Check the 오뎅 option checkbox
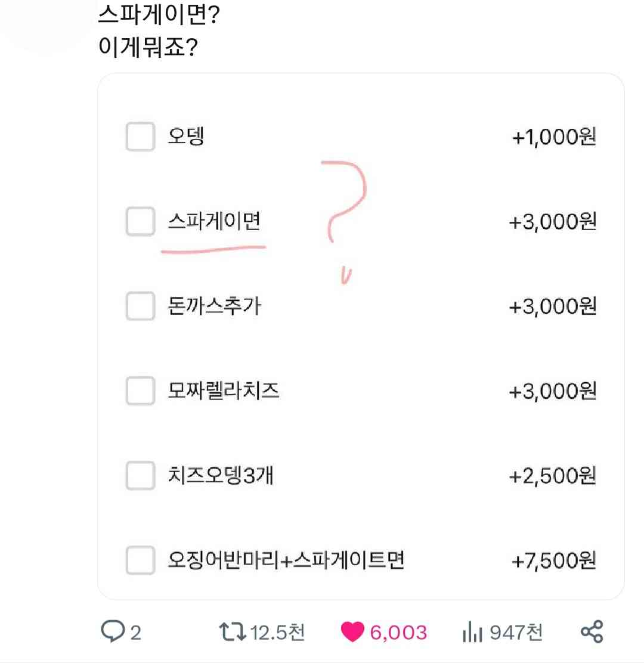Screen dimensions: 644x663 (140, 137)
